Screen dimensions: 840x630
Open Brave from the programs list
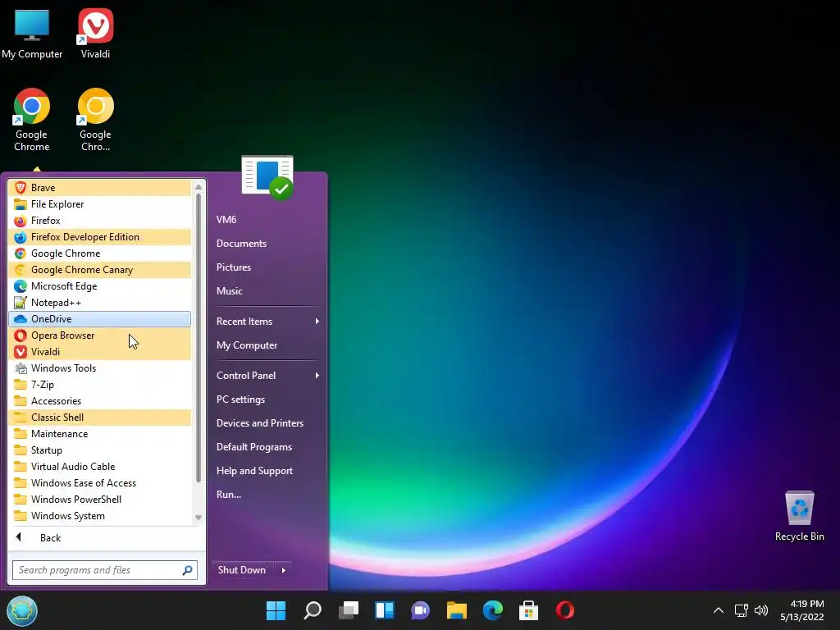[x=99, y=188]
